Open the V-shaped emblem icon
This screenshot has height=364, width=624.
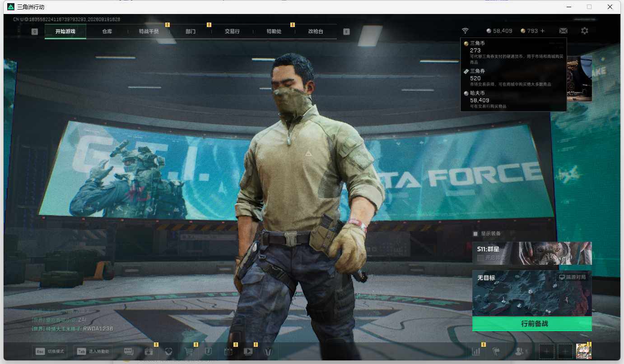268,352
